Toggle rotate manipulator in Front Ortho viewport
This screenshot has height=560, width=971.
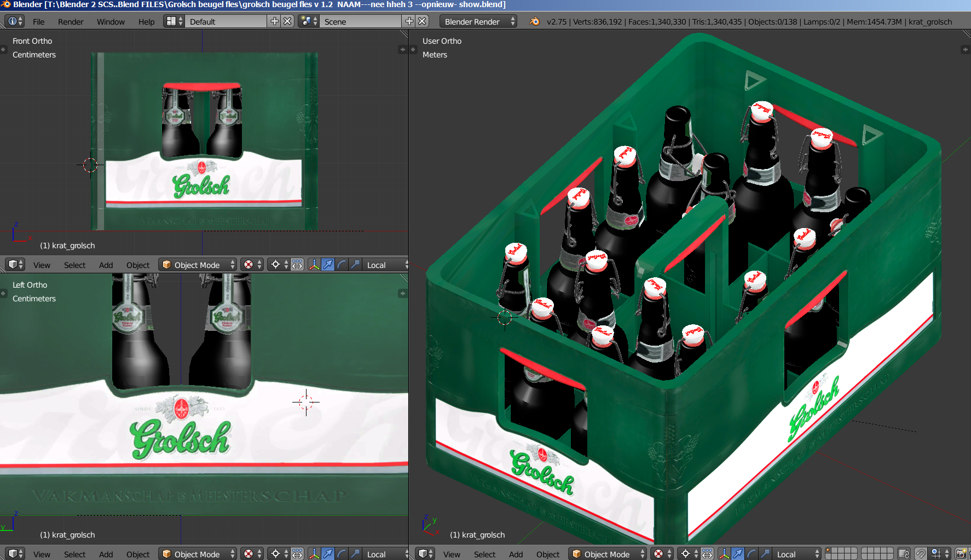coord(342,265)
